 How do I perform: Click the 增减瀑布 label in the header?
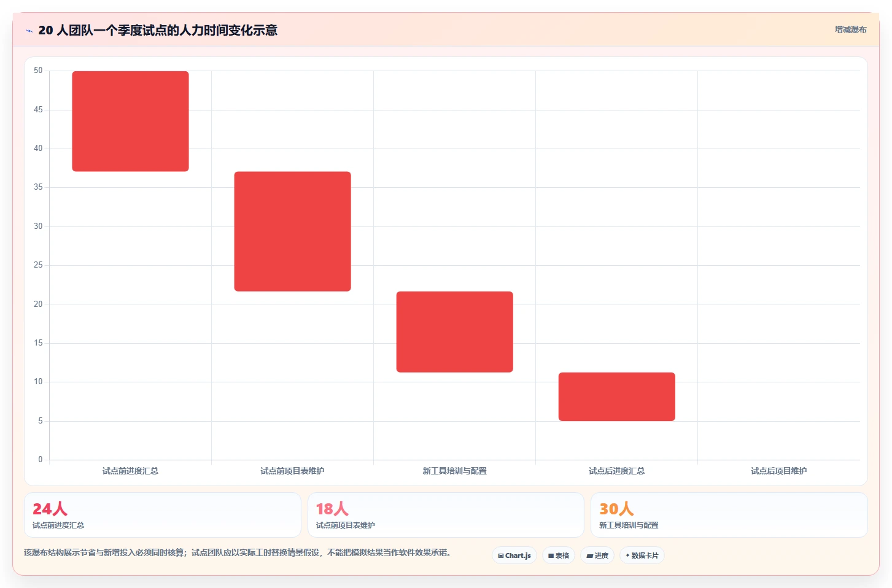tap(850, 29)
